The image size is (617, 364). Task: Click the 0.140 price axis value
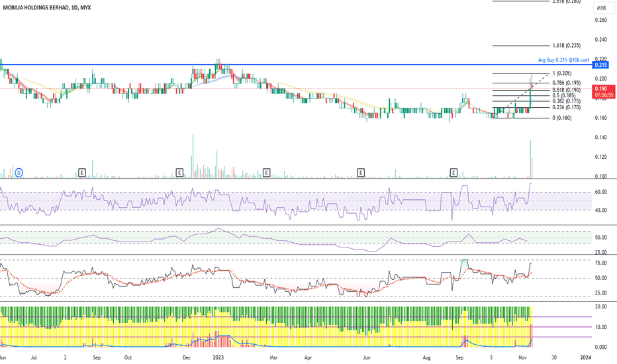point(600,138)
